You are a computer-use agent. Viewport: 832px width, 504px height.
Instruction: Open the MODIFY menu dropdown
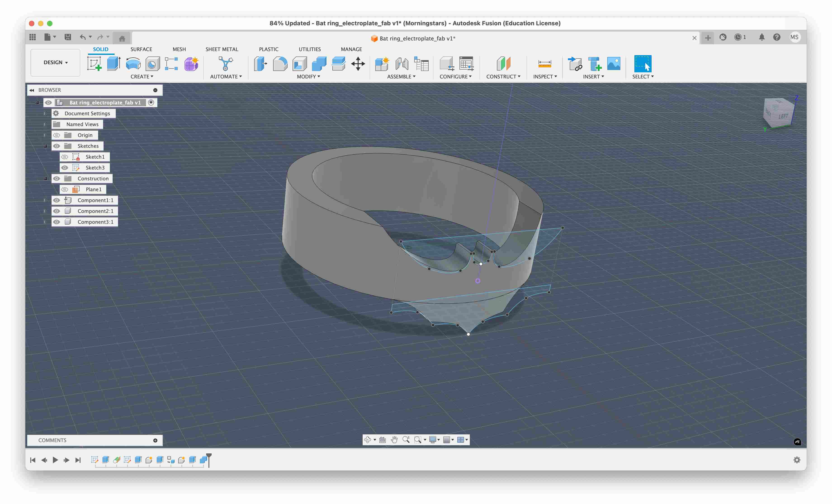[308, 77]
